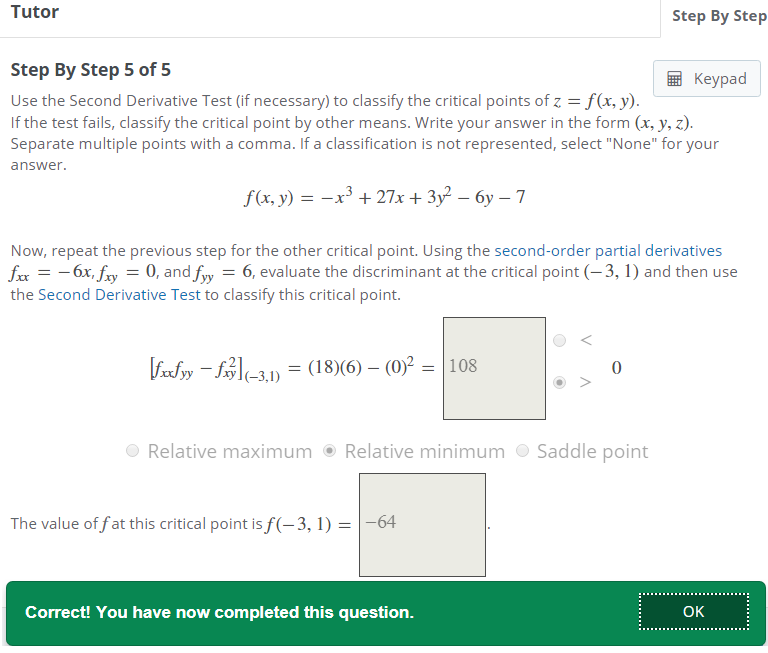Click the f(-3, 1) answer box showing -64
This screenshot has width=768, height=653.
tap(422, 524)
